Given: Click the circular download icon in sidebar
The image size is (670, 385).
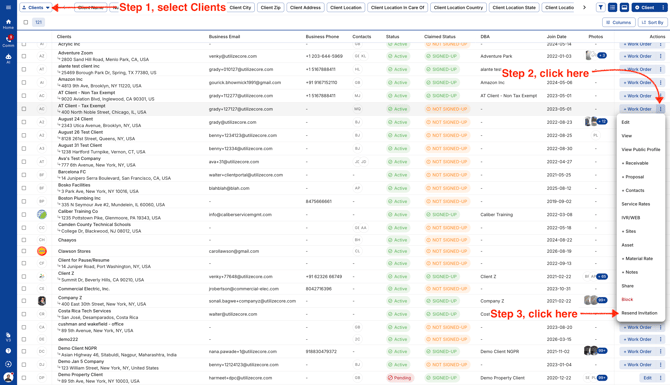Looking at the screenshot, I should pos(8,364).
